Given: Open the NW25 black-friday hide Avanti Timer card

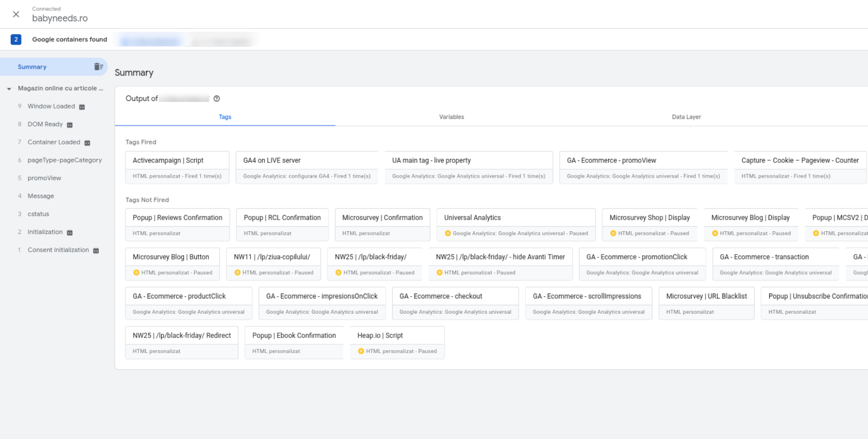Looking at the screenshot, I should 500,264.
